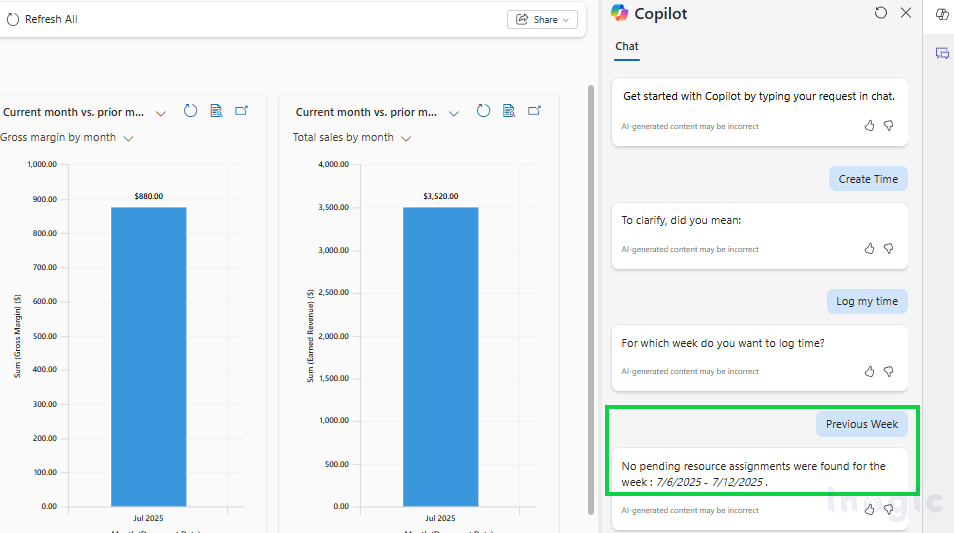Screen dimensions: 954x533
Task: View records of the Total sales chart
Action: [x=509, y=111]
